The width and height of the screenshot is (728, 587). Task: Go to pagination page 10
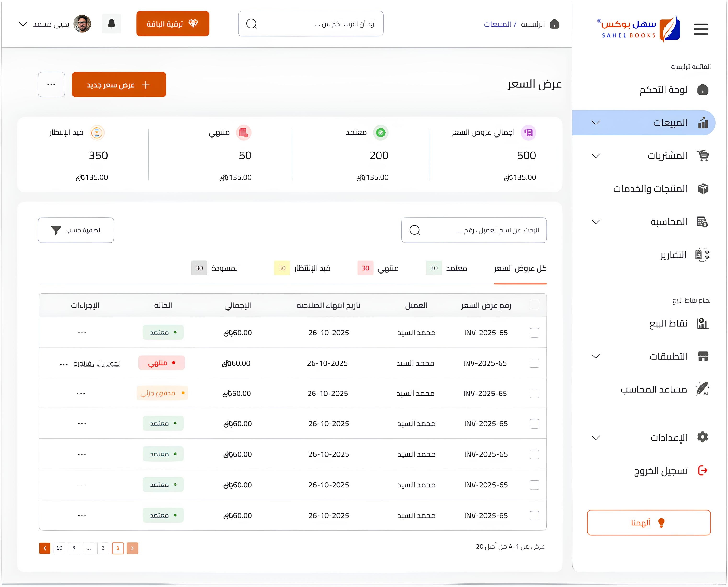point(59,548)
